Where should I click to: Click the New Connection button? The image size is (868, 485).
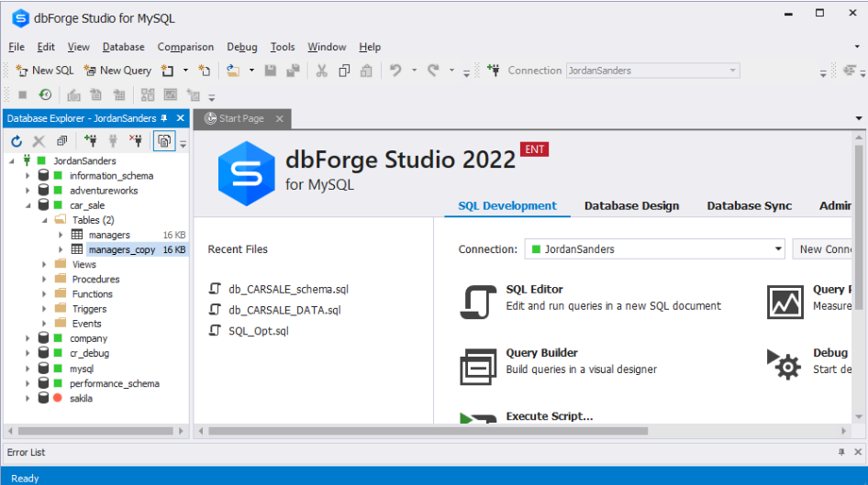[x=822, y=249]
